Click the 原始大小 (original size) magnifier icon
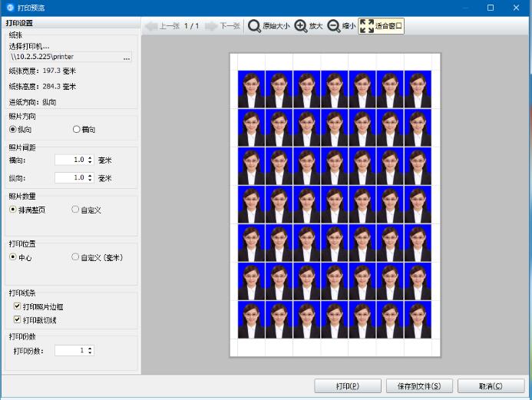This screenshot has width=532, height=400. click(254, 26)
